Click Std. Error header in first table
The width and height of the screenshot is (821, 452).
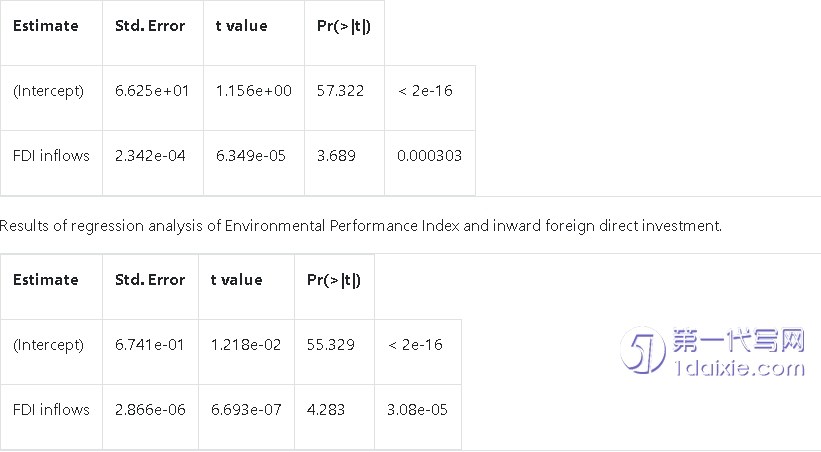pos(150,26)
